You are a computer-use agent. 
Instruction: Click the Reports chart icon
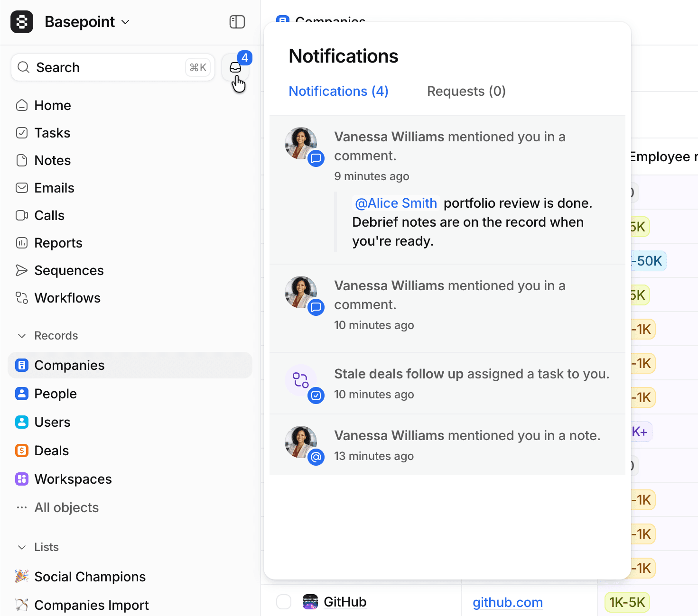(22, 243)
